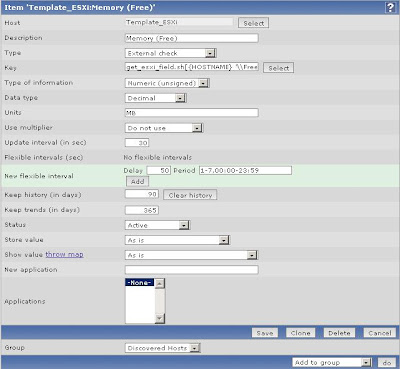Viewport: 400px width, 369px height.
Task: Click the Keep history days field
Action: coord(142,194)
